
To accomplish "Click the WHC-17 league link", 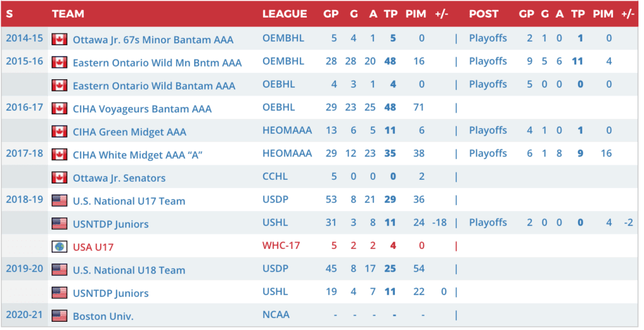I will click(x=282, y=246).
